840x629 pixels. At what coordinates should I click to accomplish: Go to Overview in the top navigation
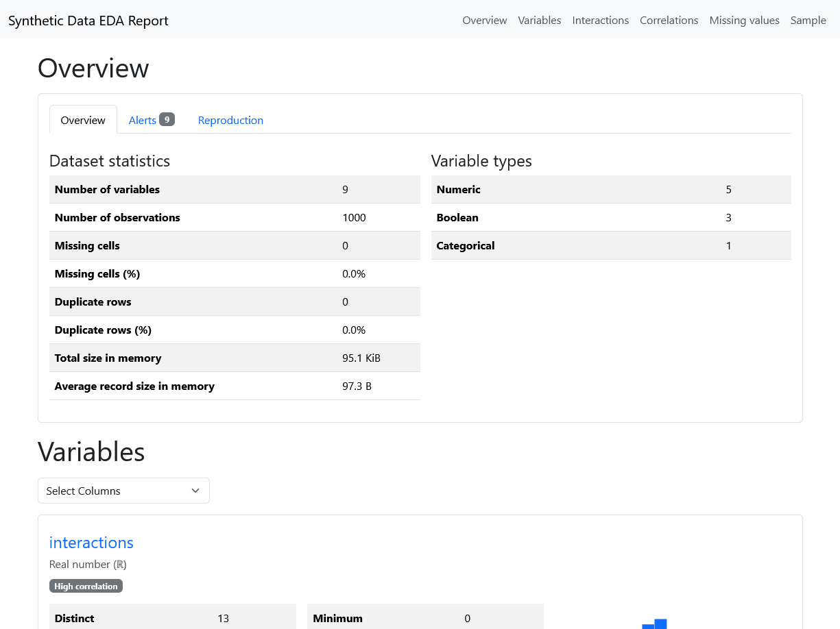[484, 21]
